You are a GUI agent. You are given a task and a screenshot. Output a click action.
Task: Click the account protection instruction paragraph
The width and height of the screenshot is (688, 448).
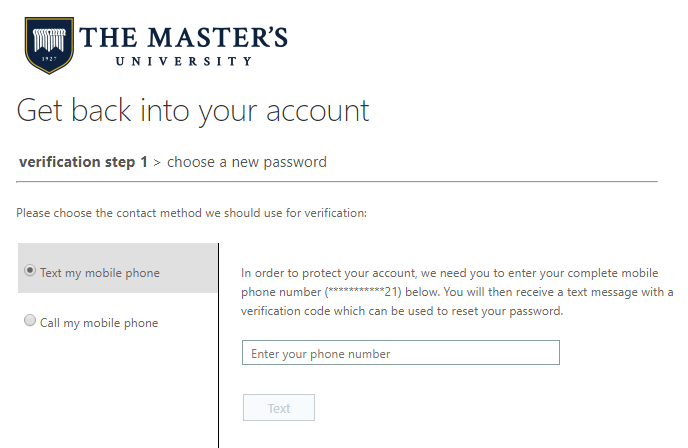pyautogui.click(x=457, y=292)
